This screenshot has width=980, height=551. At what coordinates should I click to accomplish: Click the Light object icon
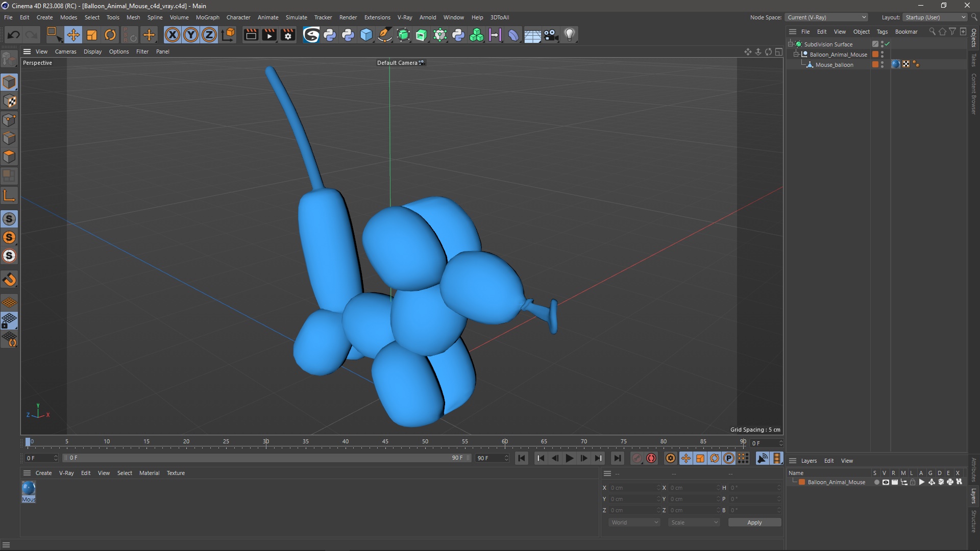pyautogui.click(x=570, y=35)
